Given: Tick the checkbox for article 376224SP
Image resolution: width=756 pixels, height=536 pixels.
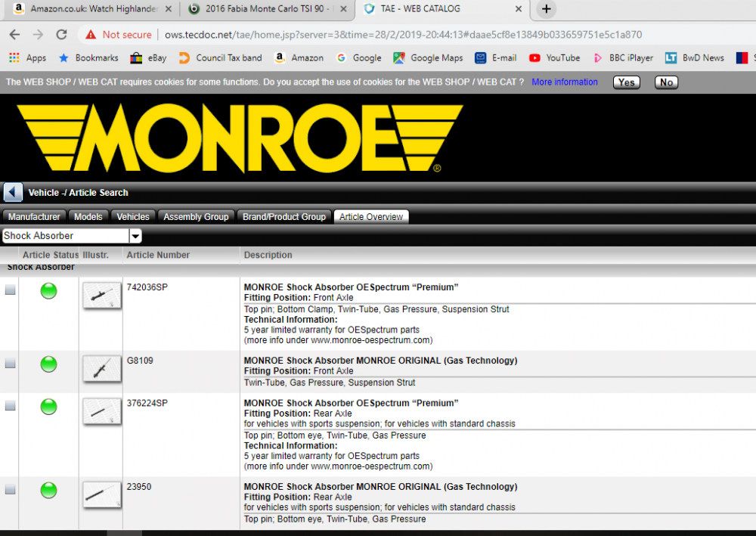Looking at the screenshot, I should click(x=10, y=405).
